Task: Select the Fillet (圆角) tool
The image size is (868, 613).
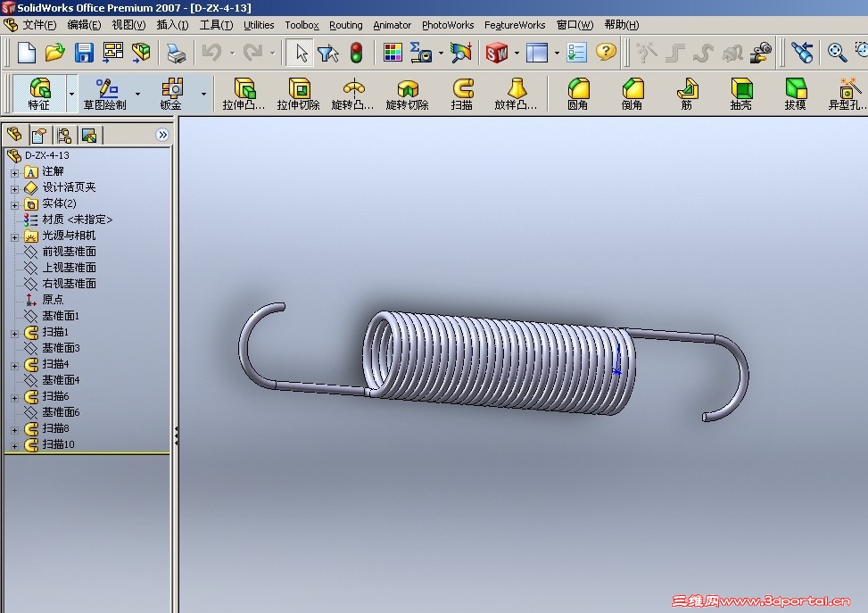Action: point(578,95)
